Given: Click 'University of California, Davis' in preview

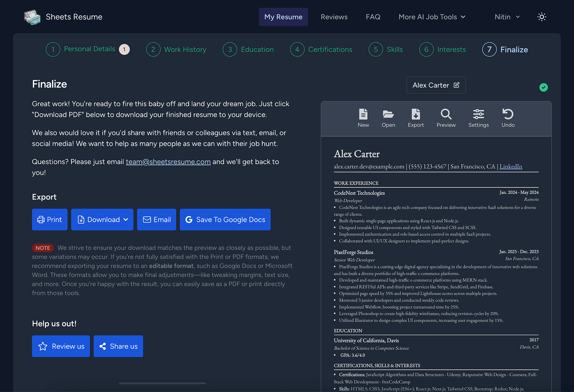Looking at the screenshot, I should (366, 340).
